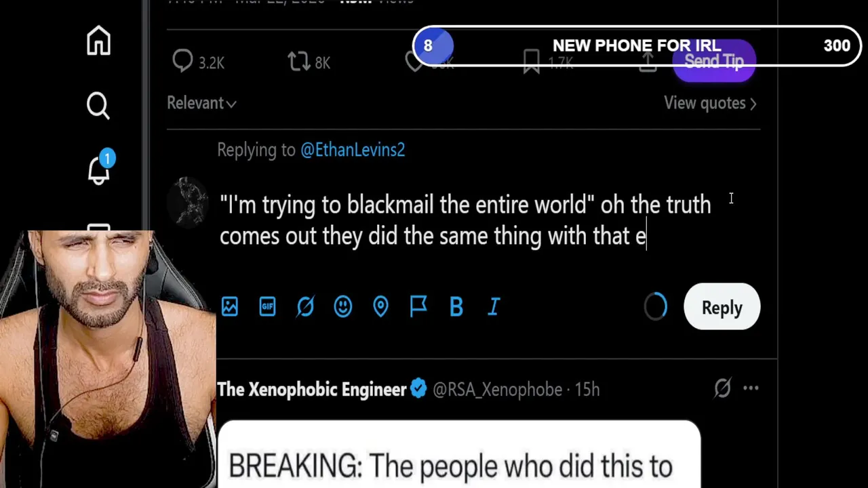
Task: Toggle bold text formatting
Action: click(456, 306)
